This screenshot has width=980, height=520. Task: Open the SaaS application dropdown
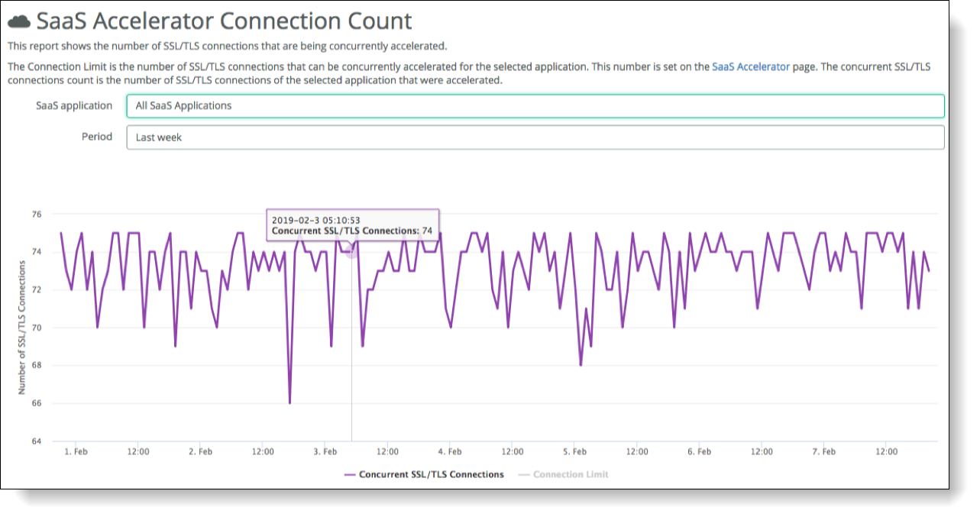point(535,106)
